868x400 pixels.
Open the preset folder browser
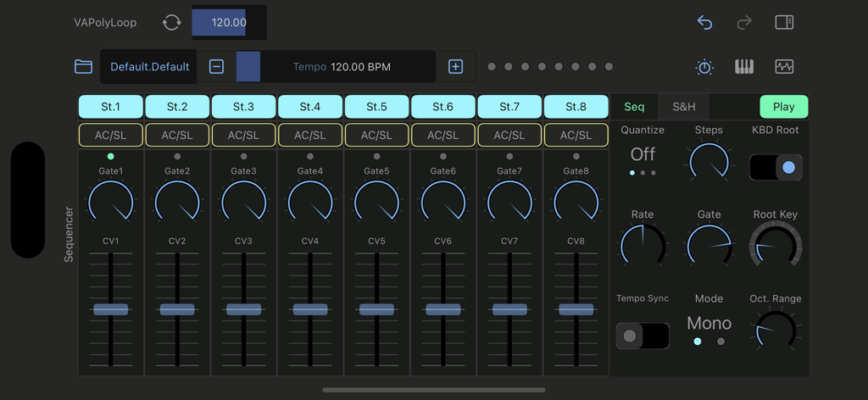click(x=83, y=66)
